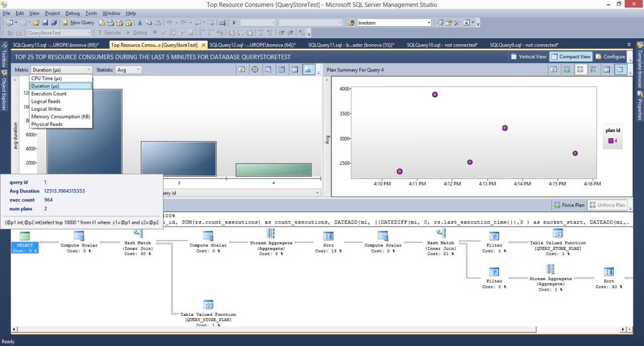Switch to Compact View layout

click(571, 57)
